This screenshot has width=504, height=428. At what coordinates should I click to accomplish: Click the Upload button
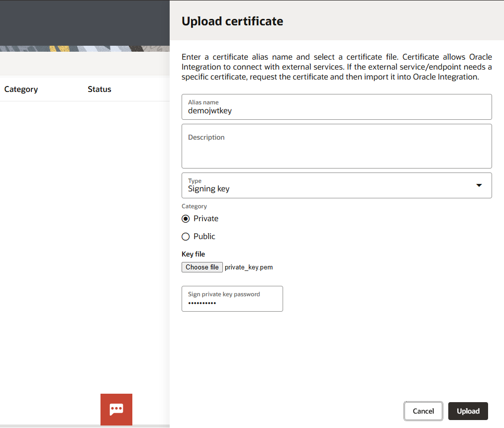(x=468, y=411)
